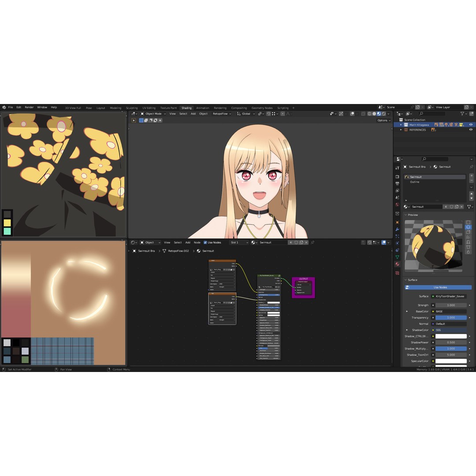This screenshot has height=476, width=476.
Task: Open the Scene properties tab
Action: click(x=398, y=197)
